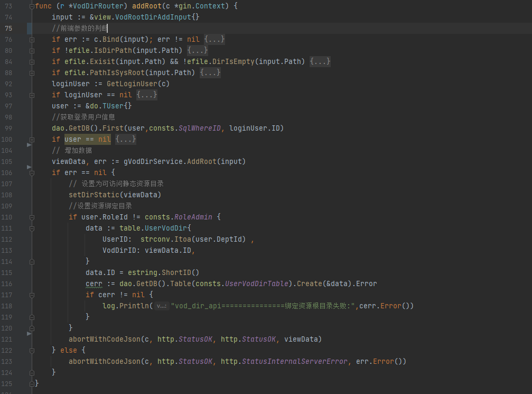
Task: Click the PathIsSysRoot function call
Action: coord(117,72)
